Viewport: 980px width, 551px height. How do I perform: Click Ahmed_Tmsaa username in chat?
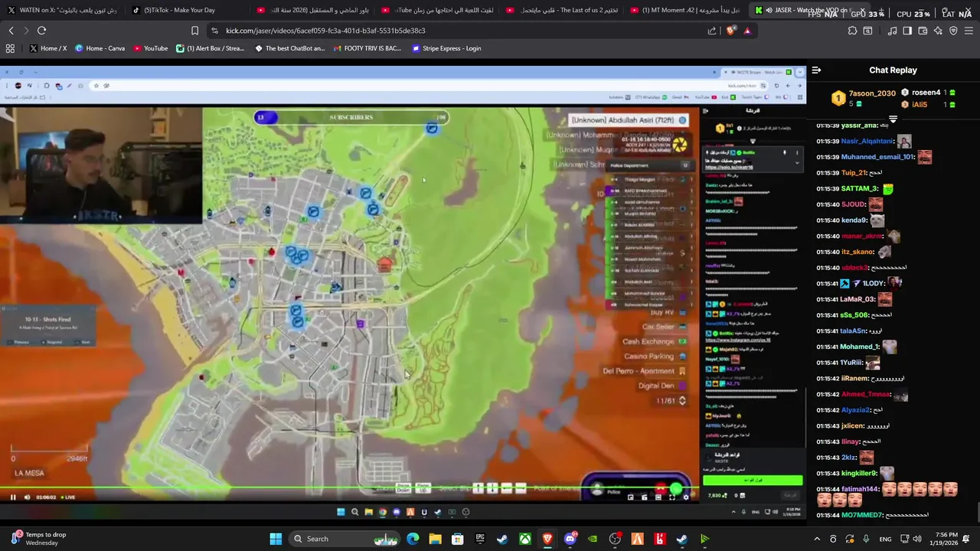pos(866,394)
